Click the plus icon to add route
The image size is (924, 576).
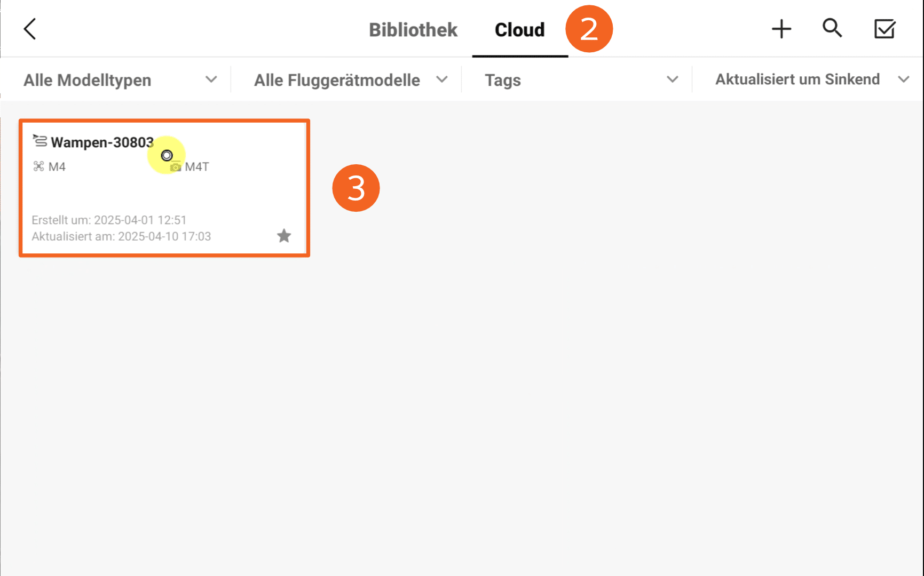click(781, 29)
